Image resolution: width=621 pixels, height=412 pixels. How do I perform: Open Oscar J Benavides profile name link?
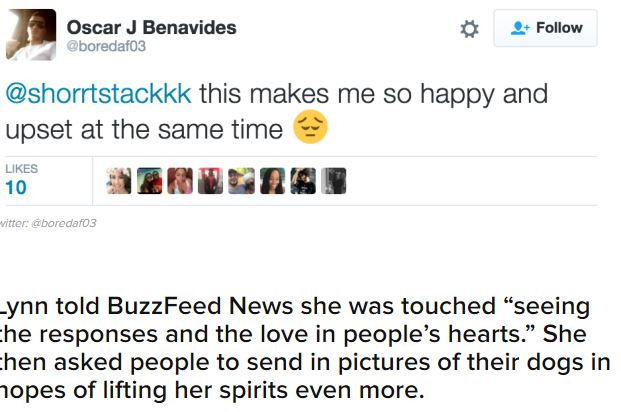(151, 27)
